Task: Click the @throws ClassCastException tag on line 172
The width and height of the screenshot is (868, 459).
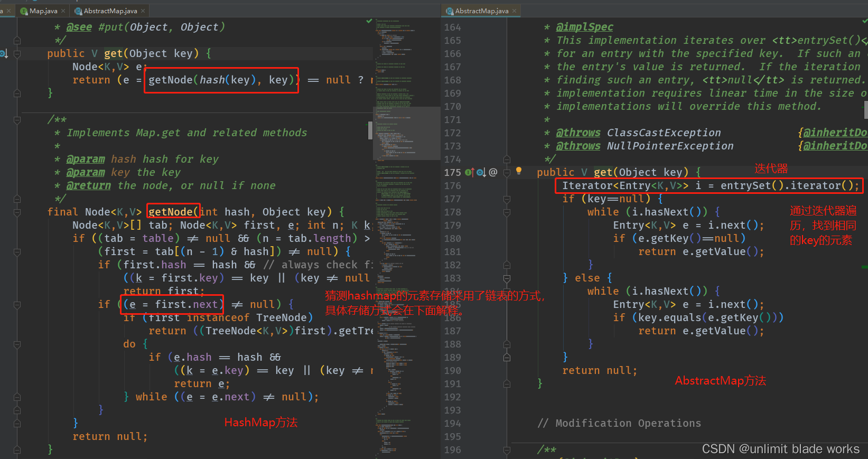Action: pos(578,133)
